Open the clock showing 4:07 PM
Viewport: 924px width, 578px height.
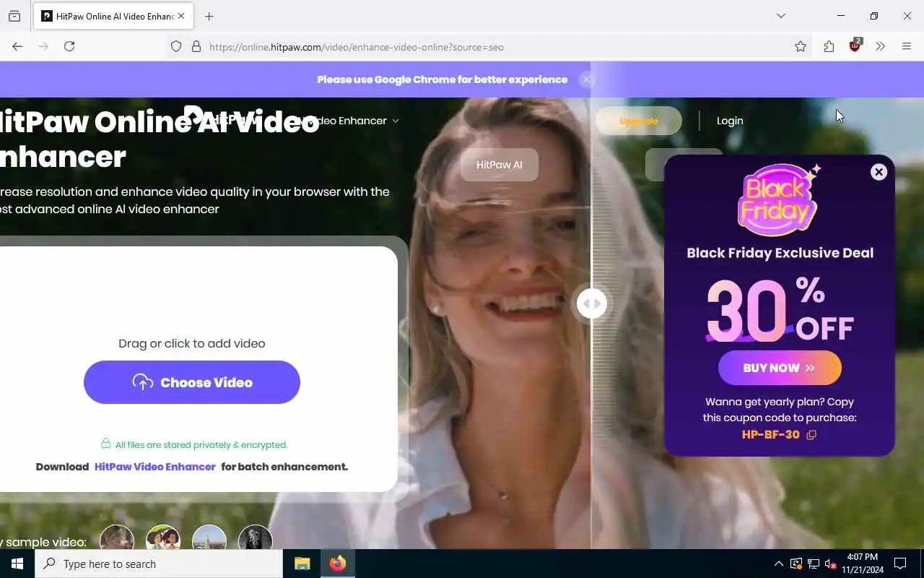(862, 564)
